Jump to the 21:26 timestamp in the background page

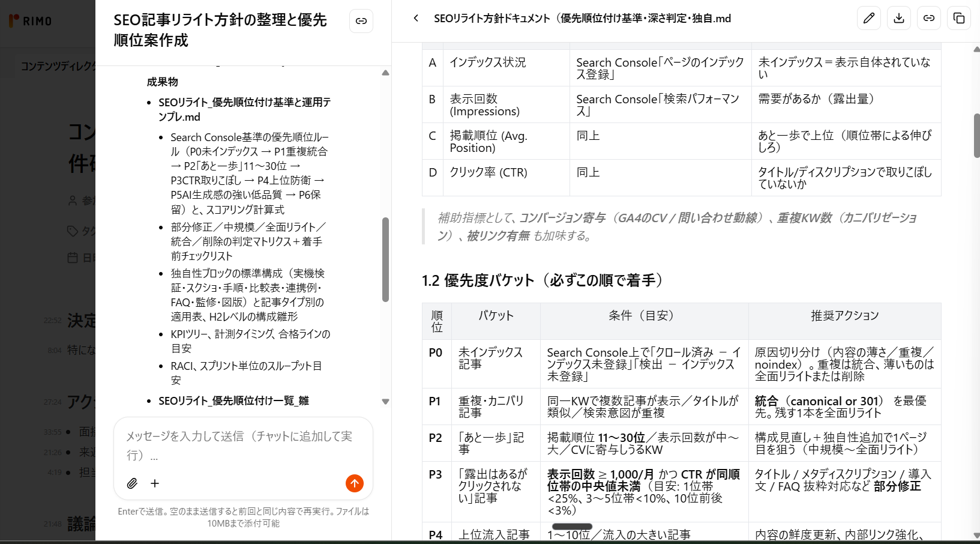pyautogui.click(x=52, y=452)
